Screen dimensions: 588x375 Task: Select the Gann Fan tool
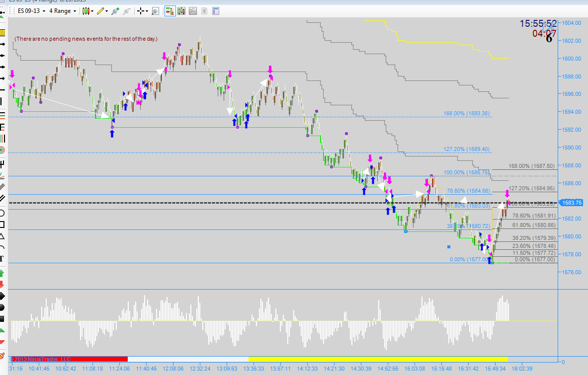click(x=2, y=175)
